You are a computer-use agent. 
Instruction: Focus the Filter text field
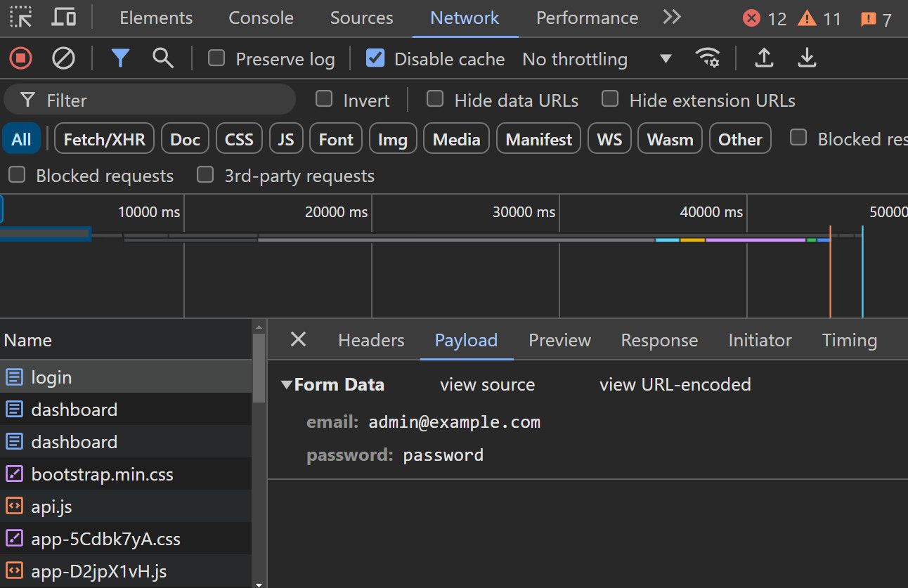[x=150, y=100]
